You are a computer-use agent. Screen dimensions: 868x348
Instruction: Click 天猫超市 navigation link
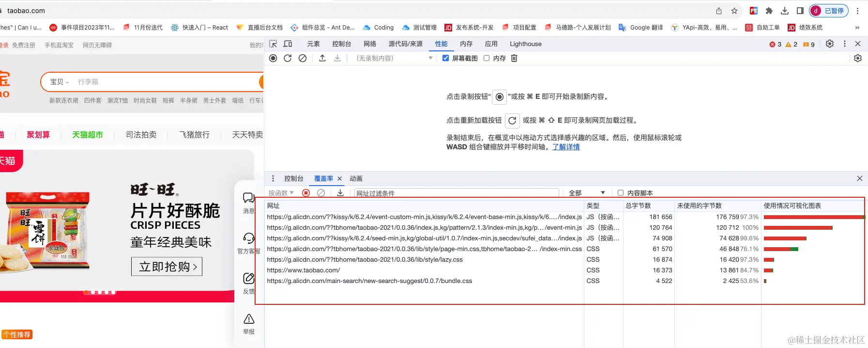click(x=88, y=135)
